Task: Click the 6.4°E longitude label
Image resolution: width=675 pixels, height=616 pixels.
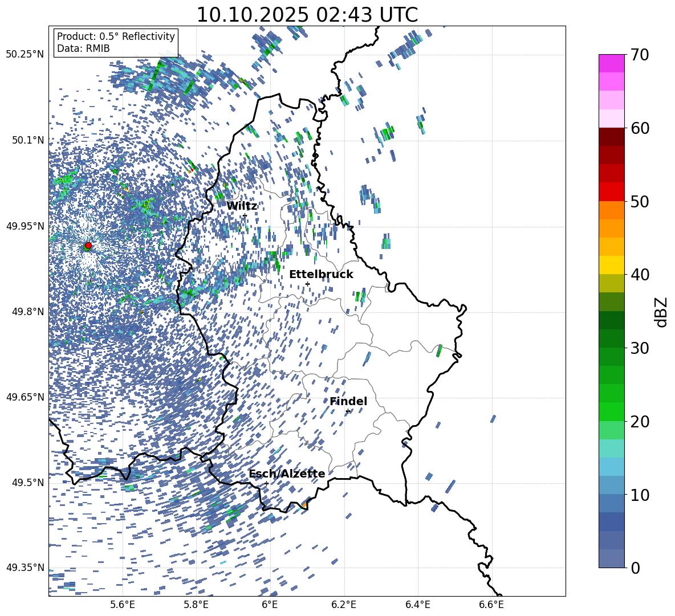Action: [x=417, y=605]
